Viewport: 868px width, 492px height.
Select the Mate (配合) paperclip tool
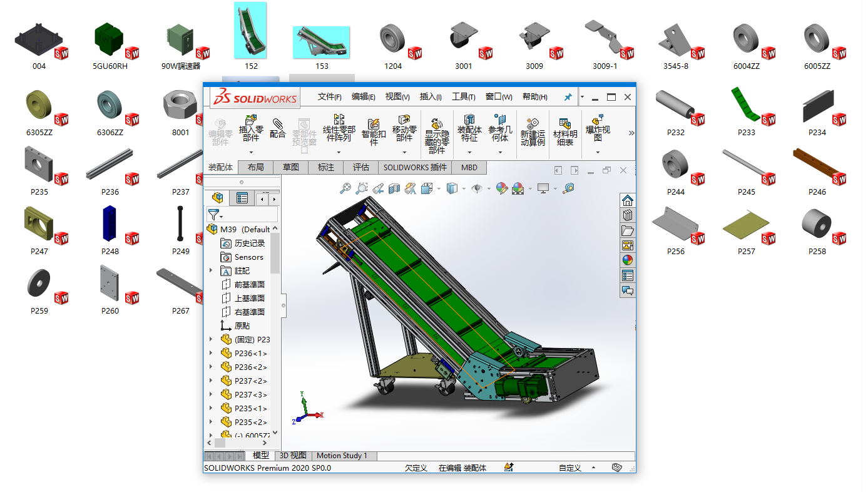point(278,128)
